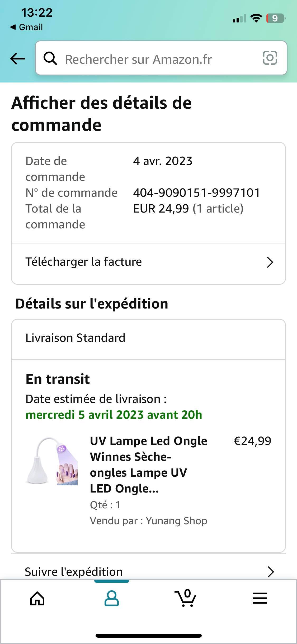This screenshot has width=297, height=644.
Task: Open the hamburger menu icon
Action: (260, 598)
